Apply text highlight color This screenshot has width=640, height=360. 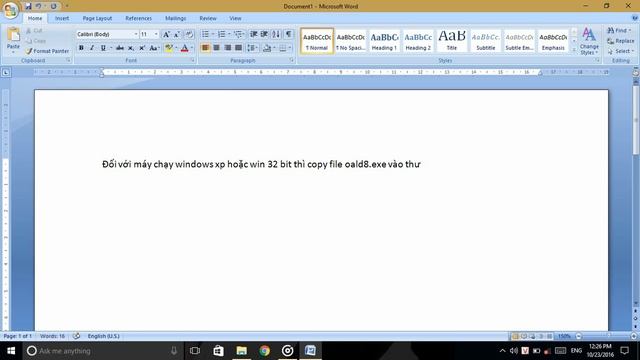169,48
